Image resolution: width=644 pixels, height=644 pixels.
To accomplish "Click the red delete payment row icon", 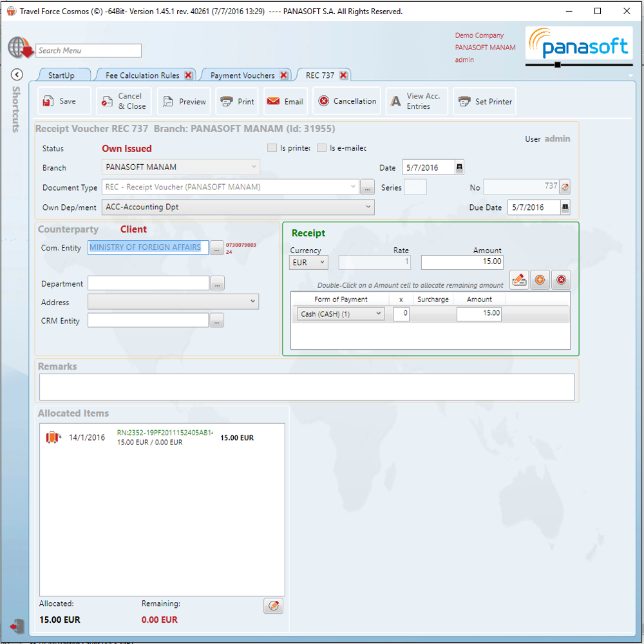I will click(x=561, y=280).
